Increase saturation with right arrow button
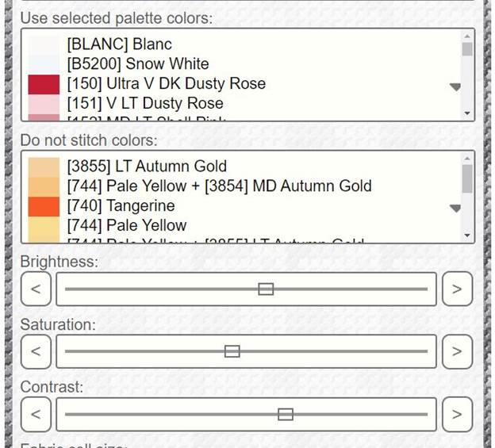 click(x=457, y=351)
